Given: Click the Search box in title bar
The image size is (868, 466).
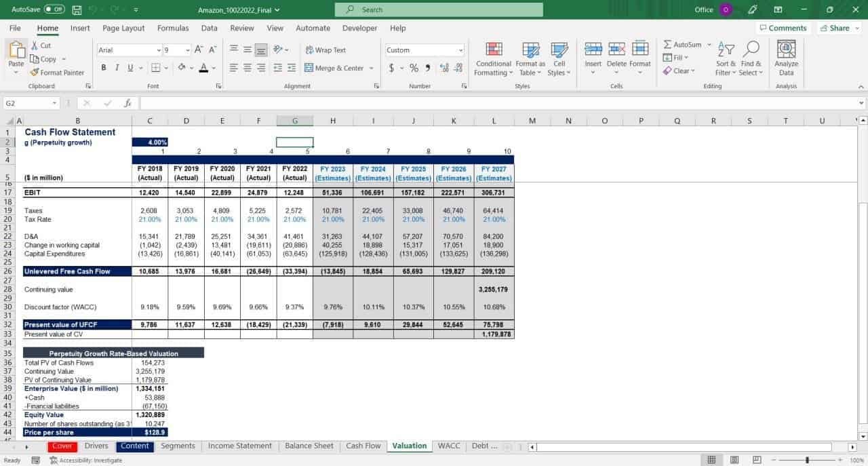Looking at the screenshot, I should point(439,9).
